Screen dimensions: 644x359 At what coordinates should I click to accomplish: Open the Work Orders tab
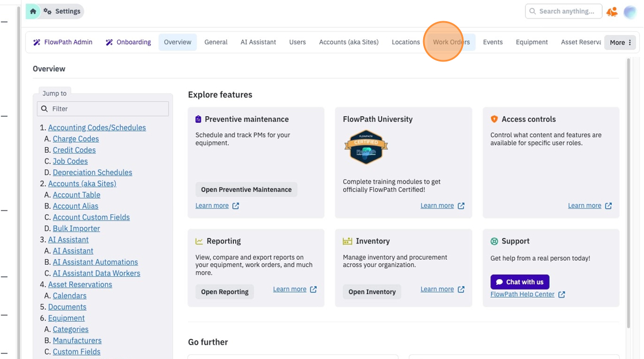pyautogui.click(x=451, y=43)
